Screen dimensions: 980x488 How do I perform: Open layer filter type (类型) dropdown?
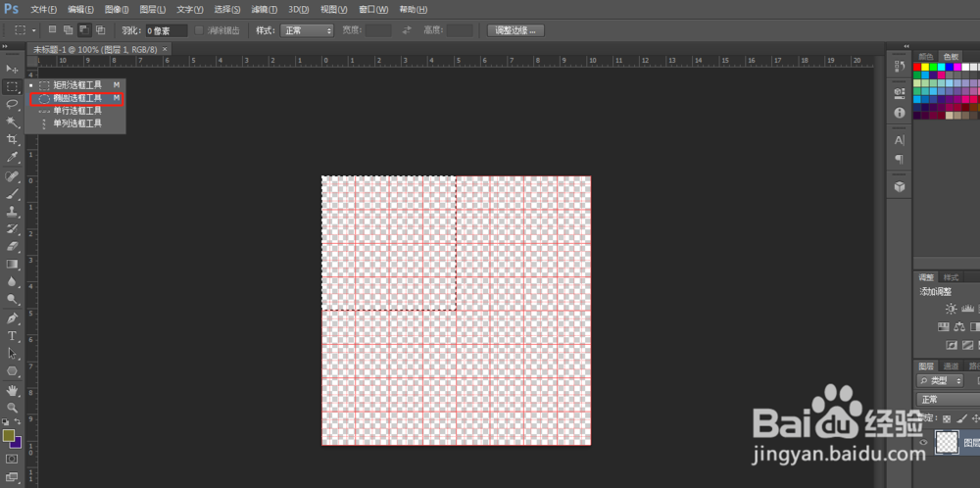[x=940, y=380]
